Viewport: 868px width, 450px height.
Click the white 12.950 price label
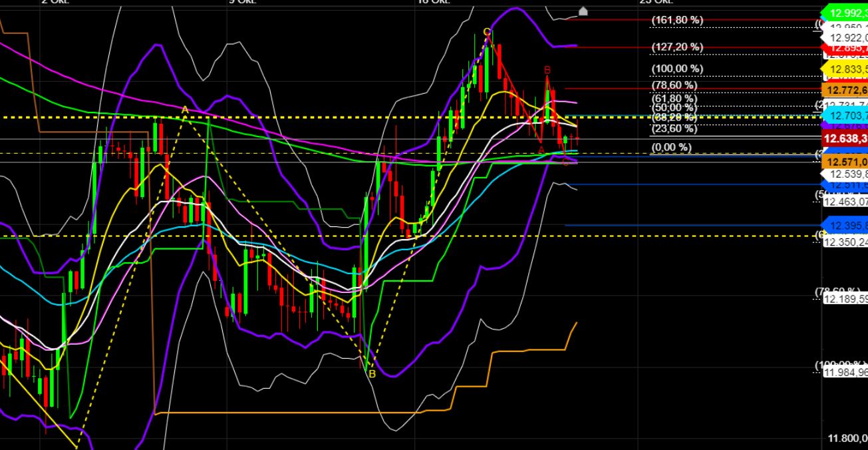[x=843, y=27]
